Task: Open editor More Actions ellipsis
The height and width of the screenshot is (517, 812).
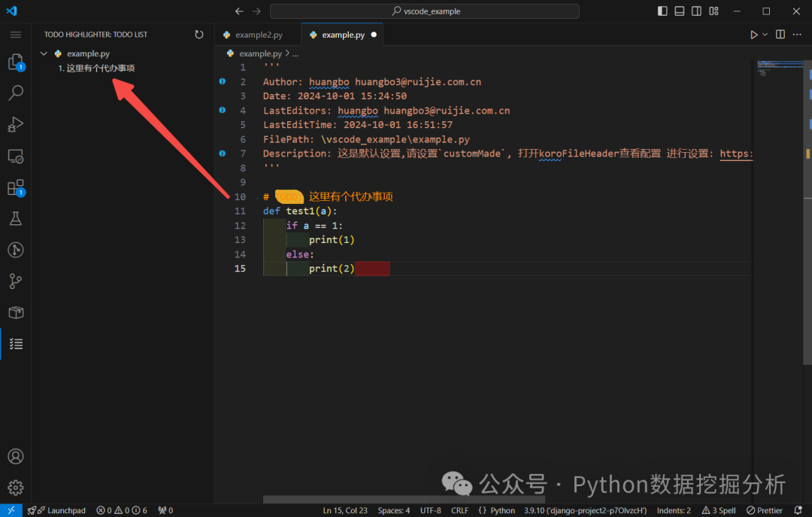Action: point(797,35)
